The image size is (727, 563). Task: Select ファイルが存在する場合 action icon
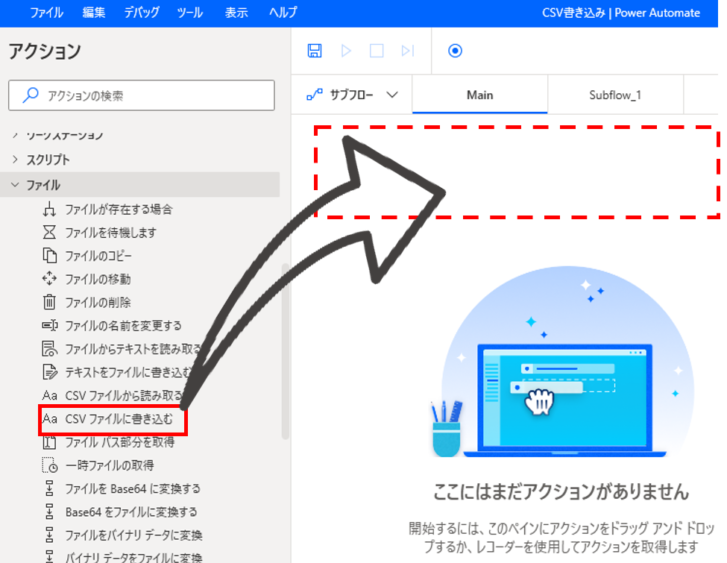click(49, 209)
